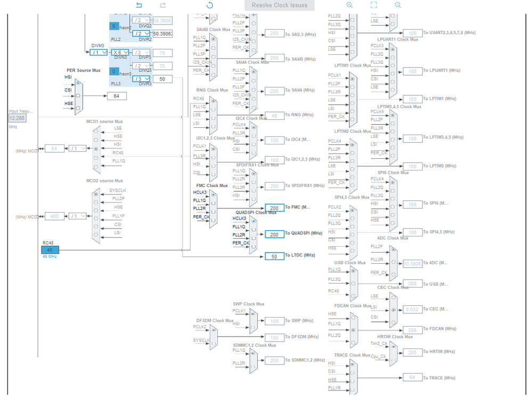Open the DIVN3 X 6 multiplier dropdown

(120, 52)
